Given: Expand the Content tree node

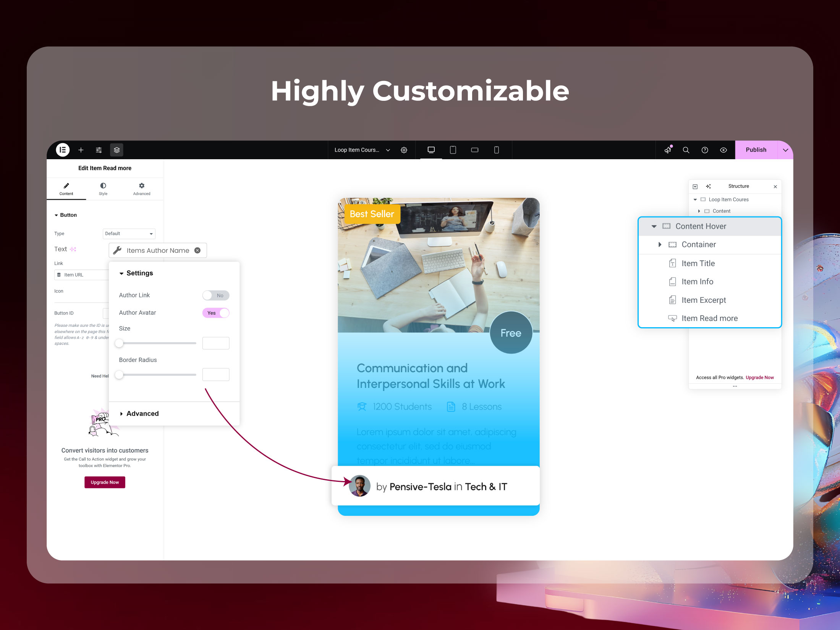Looking at the screenshot, I should (699, 211).
